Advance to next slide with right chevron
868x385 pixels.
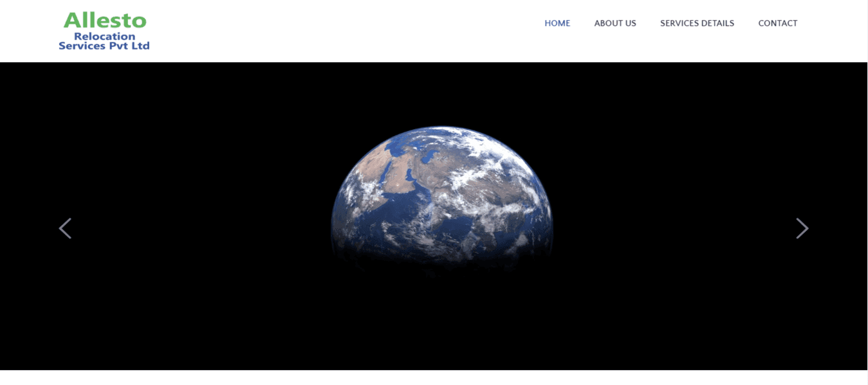pyautogui.click(x=802, y=228)
